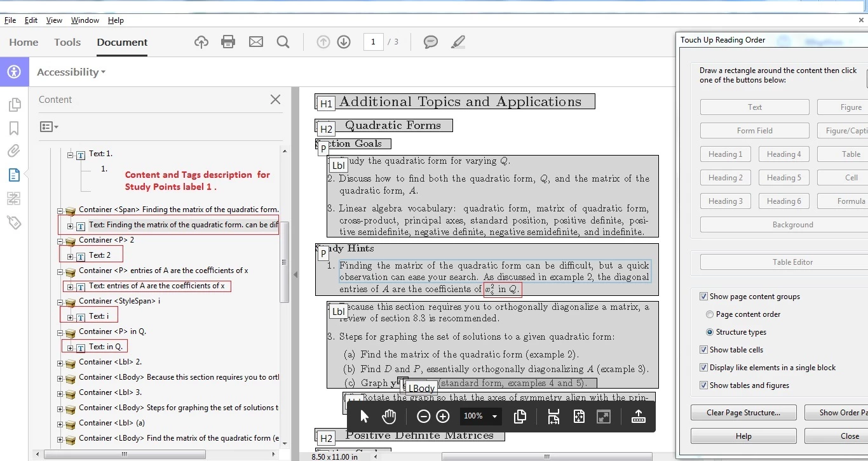Open page thumbnails panel icon
Screen dimensions: 868x461
[14, 105]
